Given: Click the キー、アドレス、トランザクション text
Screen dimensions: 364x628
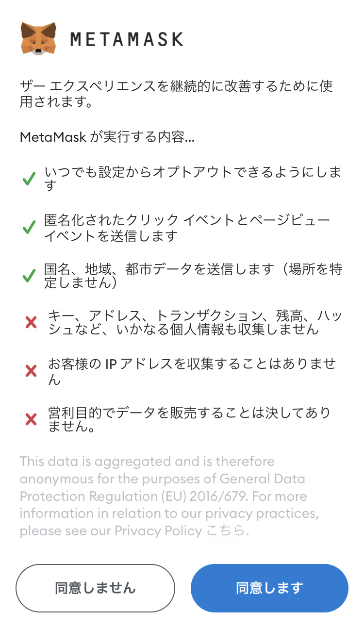Looking at the screenshot, I should coord(195,322).
